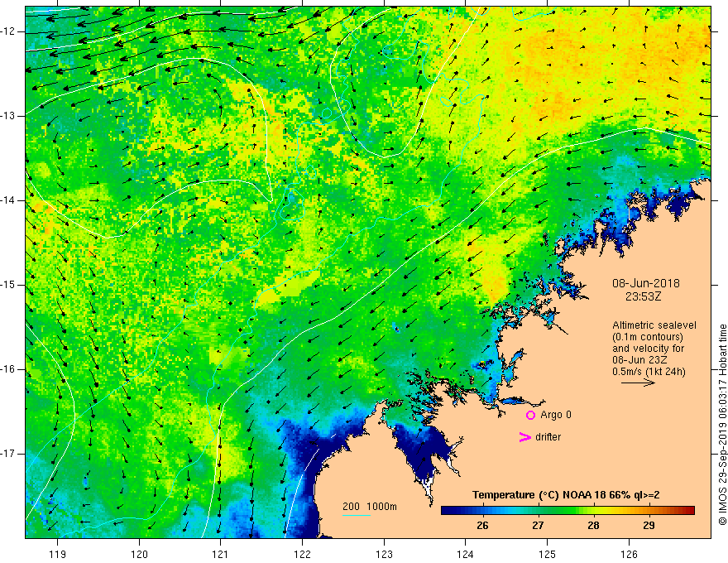Click the '0.5m/s (1kt 24h)' text
This screenshot has height=563, width=728.
coord(649,372)
